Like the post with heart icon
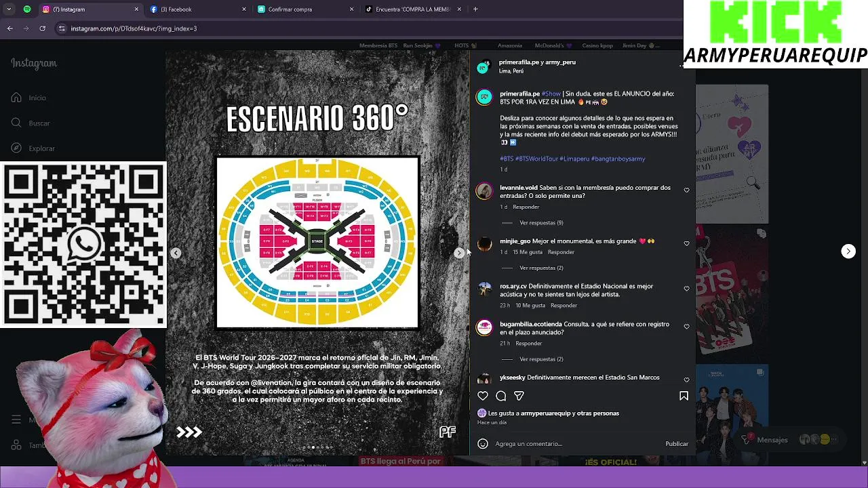Screen dimensions: 868x488 pyautogui.click(x=483, y=396)
